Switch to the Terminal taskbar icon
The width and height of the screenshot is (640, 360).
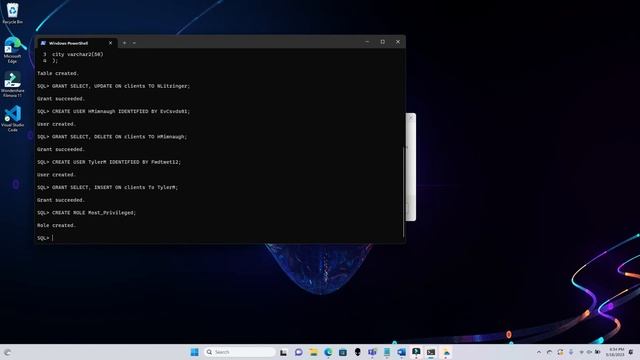coord(431,352)
